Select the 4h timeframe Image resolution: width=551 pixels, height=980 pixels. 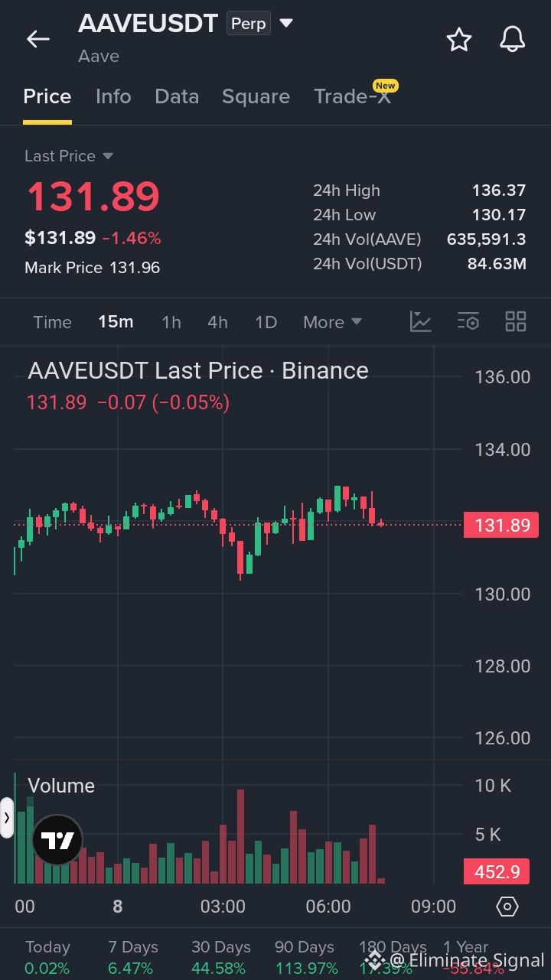217,322
